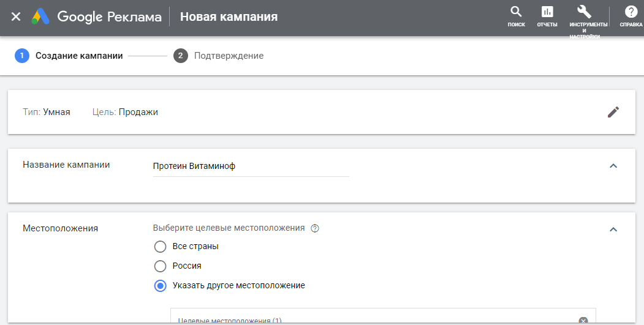Image resolution: width=644 pixels, height=325 pixels.
Task: Collapse the Местоположения section
Action: [613, 230]
